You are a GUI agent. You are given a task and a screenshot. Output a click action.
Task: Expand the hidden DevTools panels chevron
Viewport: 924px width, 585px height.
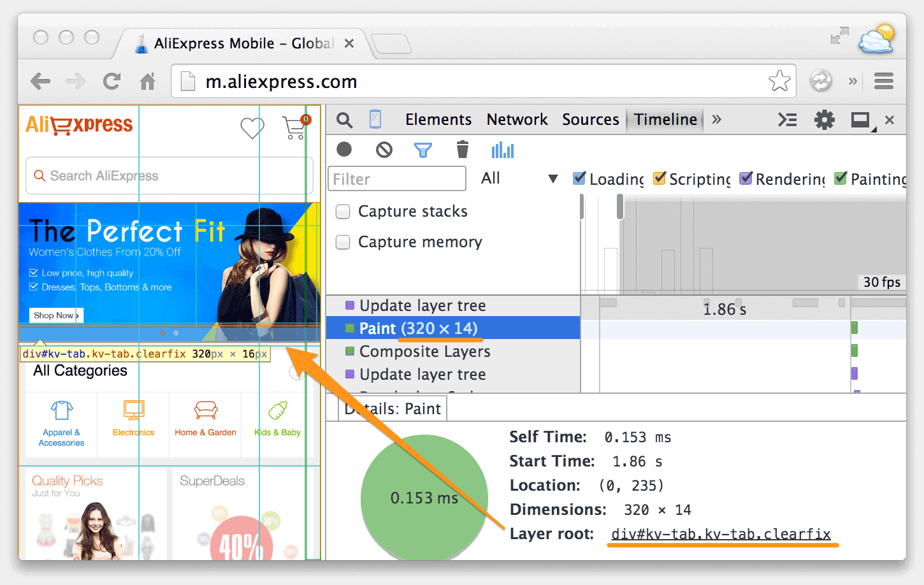pyautogui.click(x=717, y=120)
